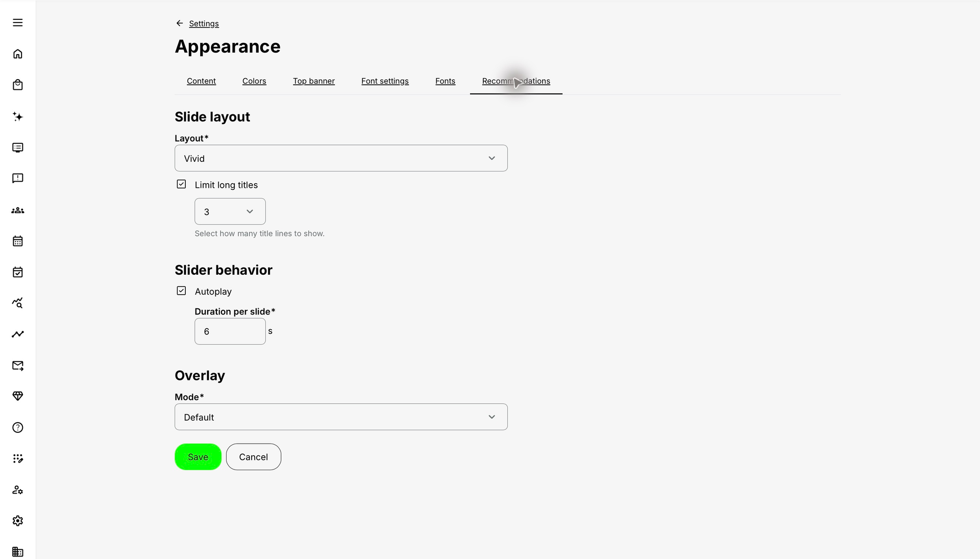The width and height of the screenshot is (980, 559).
Task: Open the diamond icon in sidebar
Action: [18, 396]
